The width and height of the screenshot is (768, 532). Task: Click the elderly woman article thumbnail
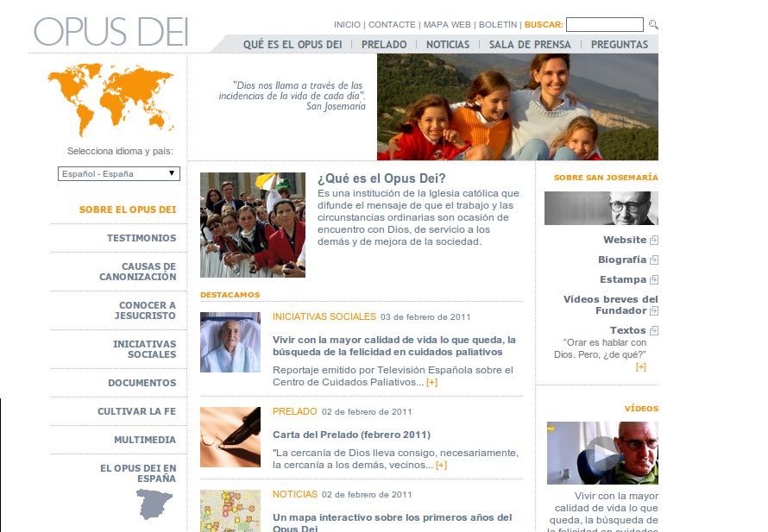click(x=230, y=342)
